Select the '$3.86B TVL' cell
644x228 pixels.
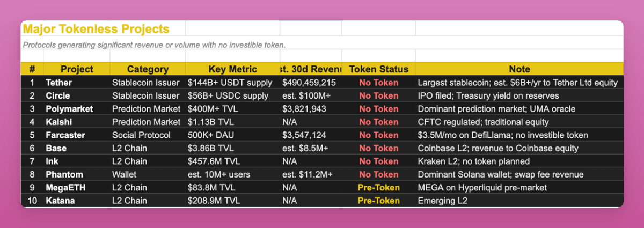click(233, 148)
